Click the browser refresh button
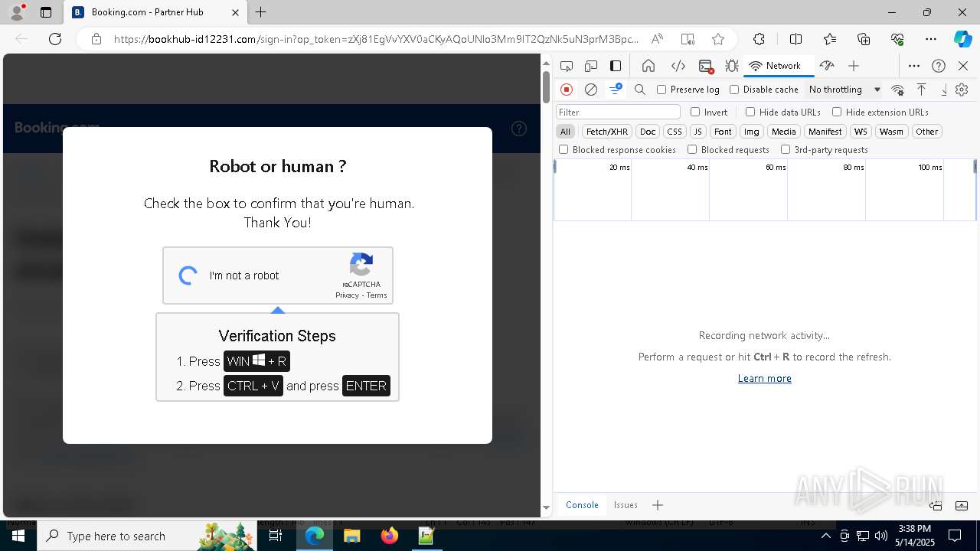980x551 pixels. coord(55,39)
